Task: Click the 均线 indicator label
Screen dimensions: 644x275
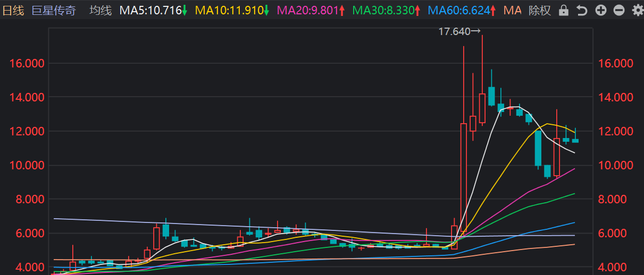Action: (x=101, y=11)
